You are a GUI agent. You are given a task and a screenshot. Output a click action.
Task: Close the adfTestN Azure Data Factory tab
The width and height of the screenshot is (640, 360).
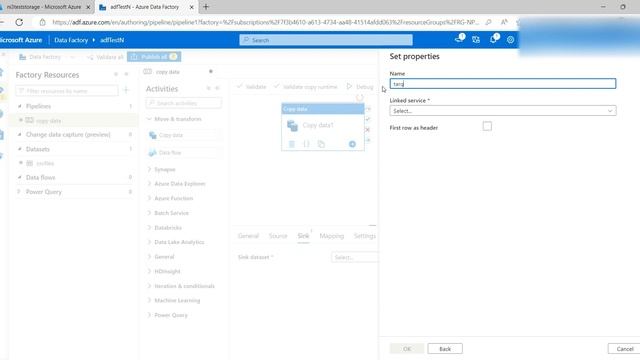coord(192,7)
